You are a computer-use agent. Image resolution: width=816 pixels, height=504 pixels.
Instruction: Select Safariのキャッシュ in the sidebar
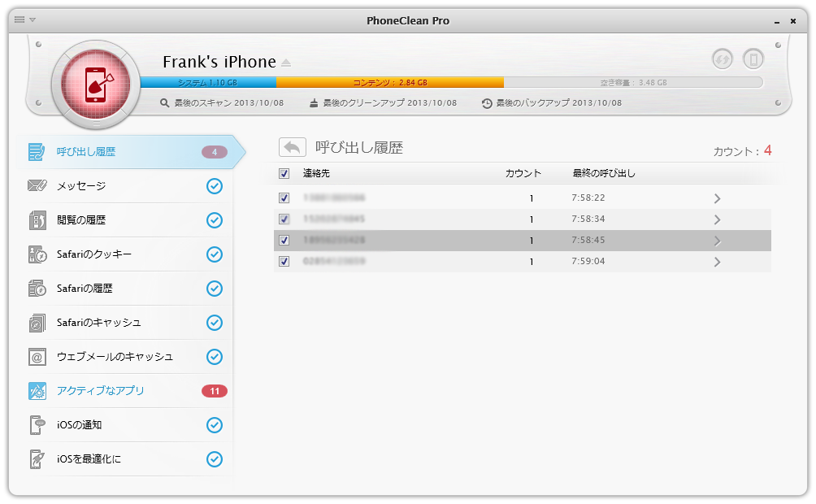tap(125, 322)
